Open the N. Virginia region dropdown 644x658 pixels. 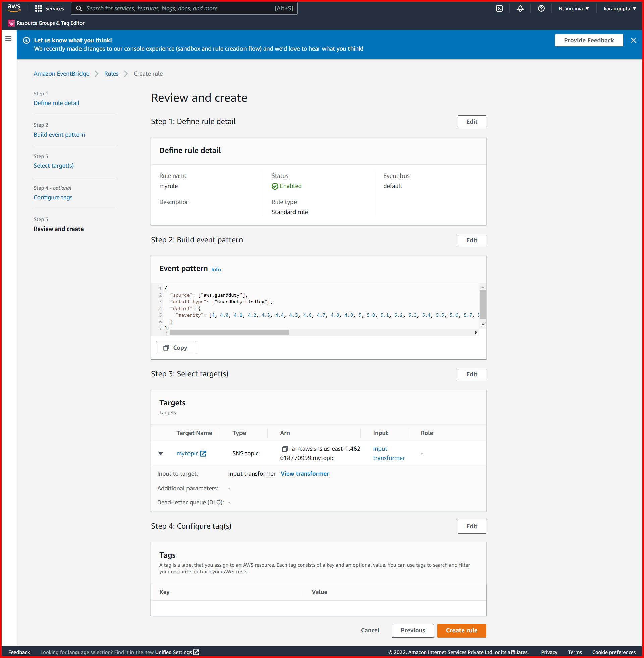[x=574, y=8]
